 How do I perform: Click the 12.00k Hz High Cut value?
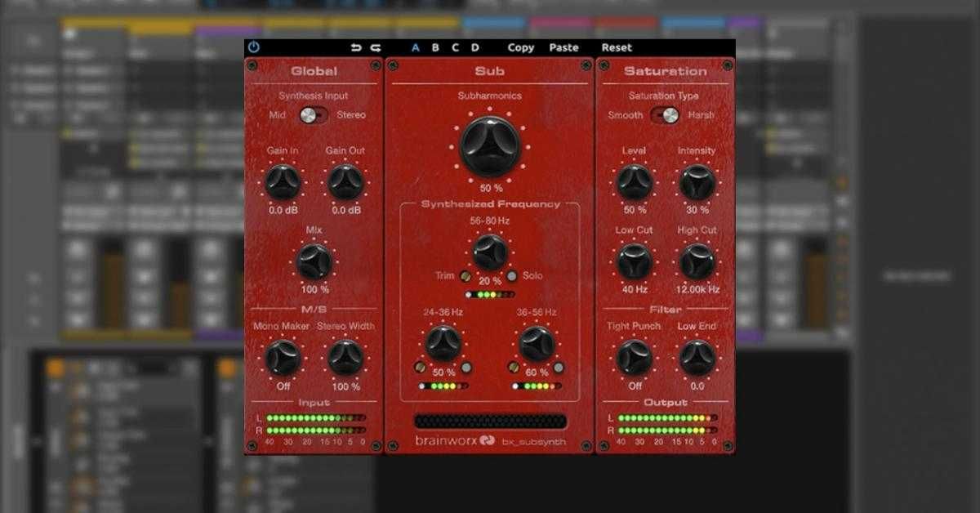(698, 289)
